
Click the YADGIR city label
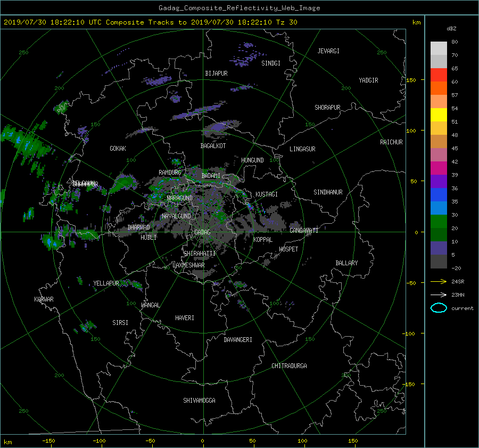point(368,80)
